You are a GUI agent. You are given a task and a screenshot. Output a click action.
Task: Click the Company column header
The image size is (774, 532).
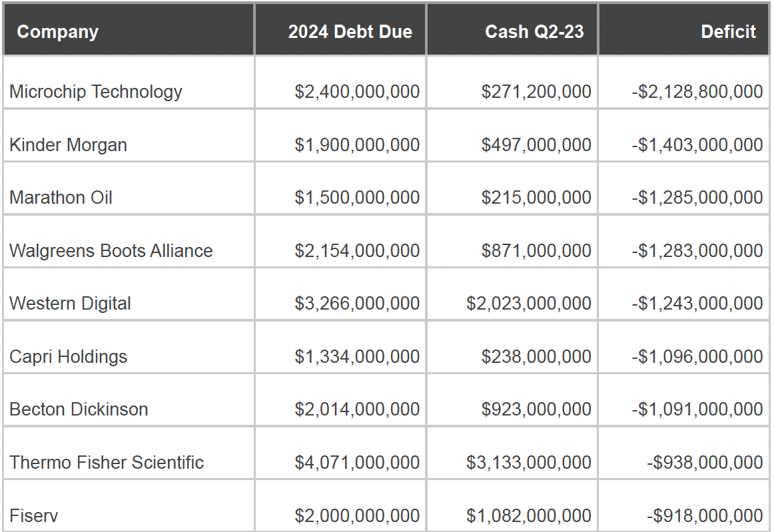(58, 32)
